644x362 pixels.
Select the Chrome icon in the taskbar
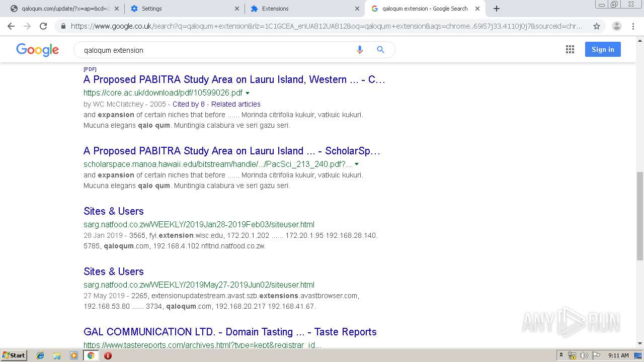pyautogui.click(x=91, y=355)
